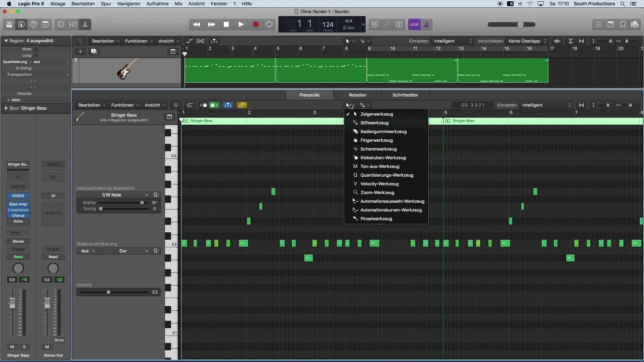This screenshot has width=644, height=362.
Task: Click the Compressor plugin slot
Action: [18, 210]
